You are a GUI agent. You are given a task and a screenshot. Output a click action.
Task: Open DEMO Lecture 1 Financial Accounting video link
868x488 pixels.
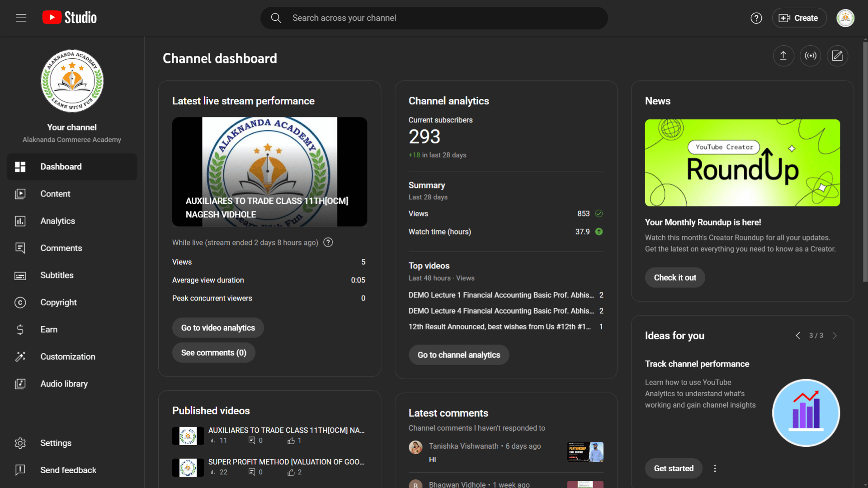[501, 295]
